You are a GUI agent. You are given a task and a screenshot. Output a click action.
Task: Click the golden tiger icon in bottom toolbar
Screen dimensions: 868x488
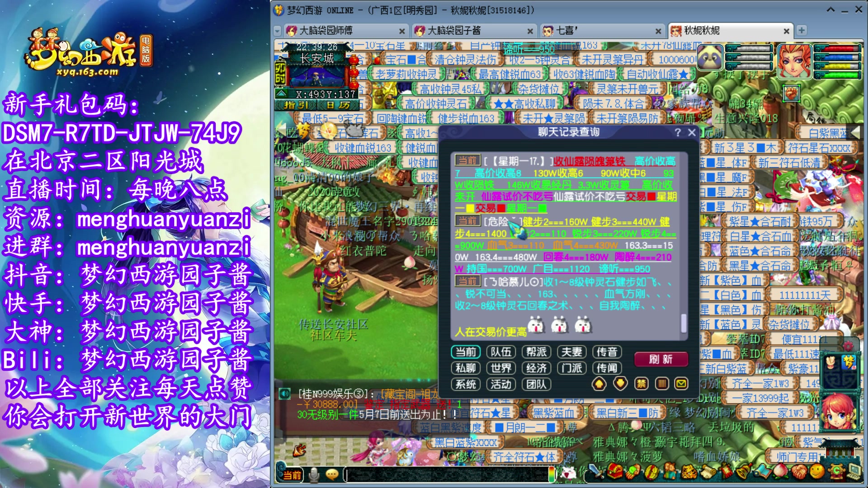click(x=689, y=471)
